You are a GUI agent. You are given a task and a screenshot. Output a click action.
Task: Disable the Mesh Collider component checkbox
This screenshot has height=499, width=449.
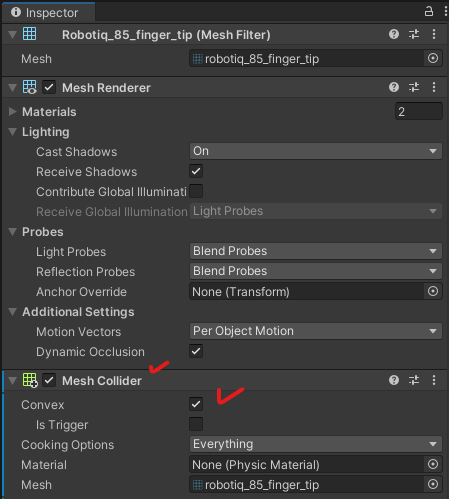coord(49,380)
